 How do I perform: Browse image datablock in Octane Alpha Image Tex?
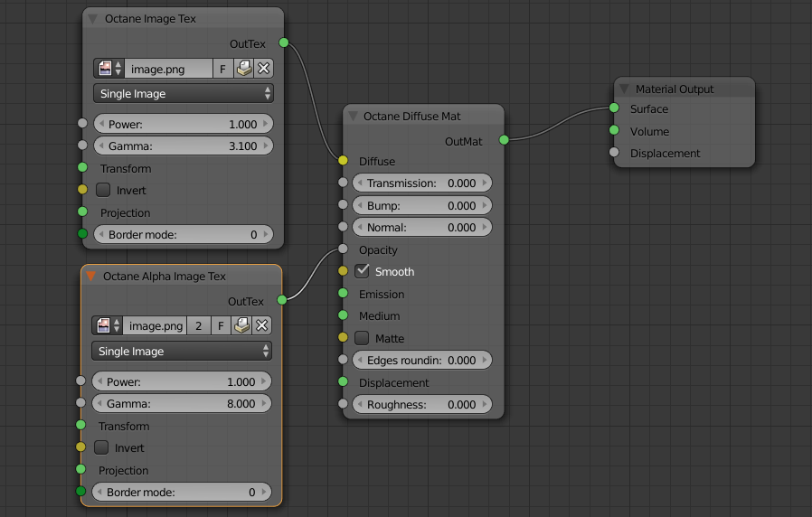107,326
